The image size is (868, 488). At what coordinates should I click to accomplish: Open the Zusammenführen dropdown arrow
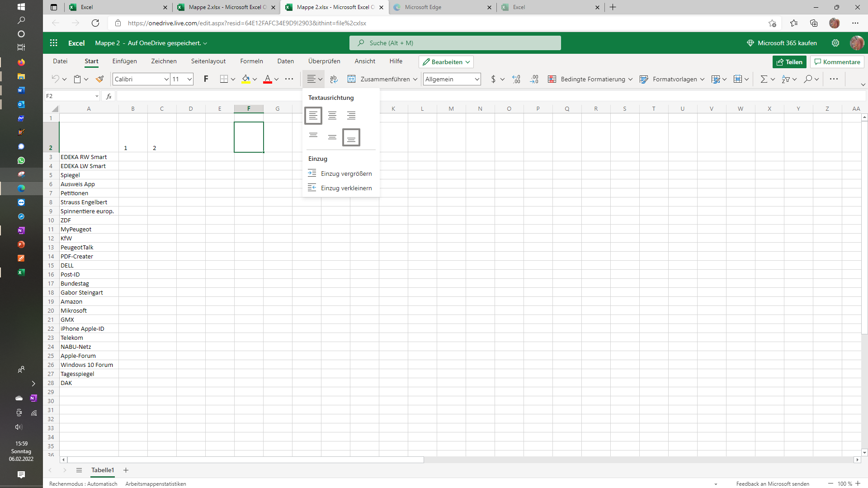pos(415,79)
